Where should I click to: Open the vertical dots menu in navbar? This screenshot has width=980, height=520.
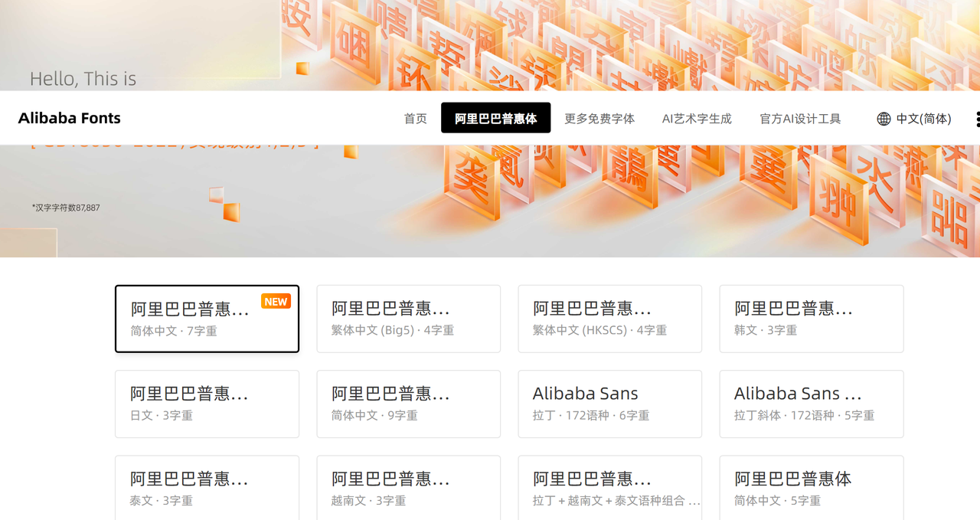tap(976, 119)
